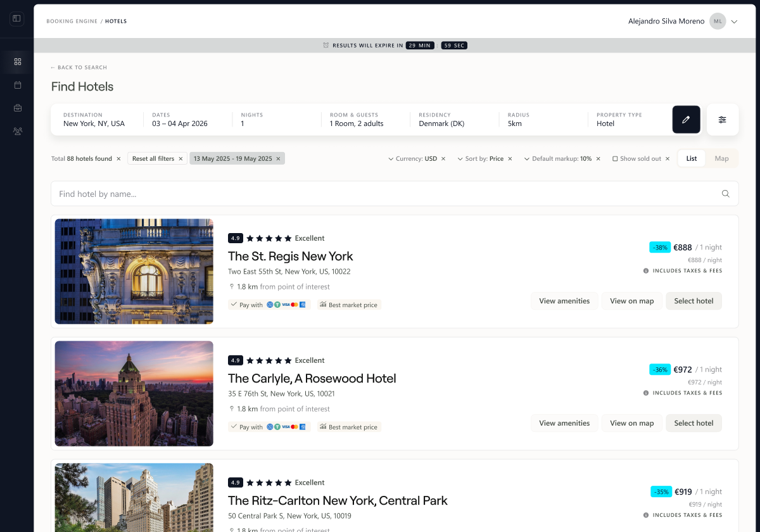Click The Carlyle, A Rosewood Hotel title
The height and width of the screenshot is (532, 760).
coord(312,379)
